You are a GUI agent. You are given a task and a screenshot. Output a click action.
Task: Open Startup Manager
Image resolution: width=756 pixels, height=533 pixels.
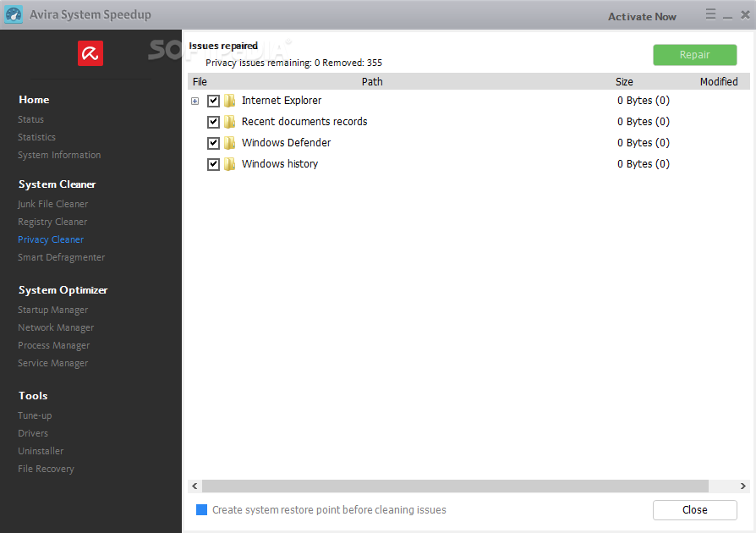[x=53, y=310]
